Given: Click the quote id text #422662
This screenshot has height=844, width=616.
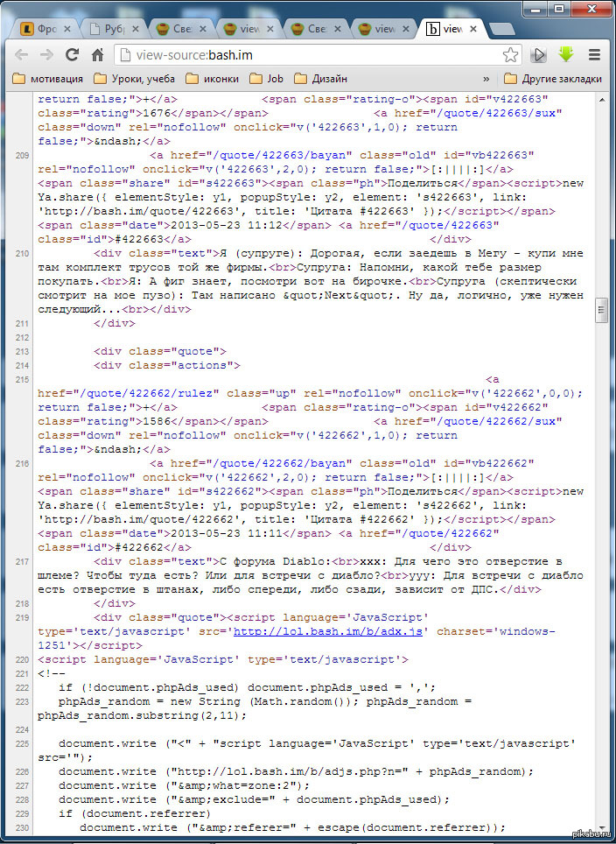Looking at the screenshot, I should [x=139, y=547].
